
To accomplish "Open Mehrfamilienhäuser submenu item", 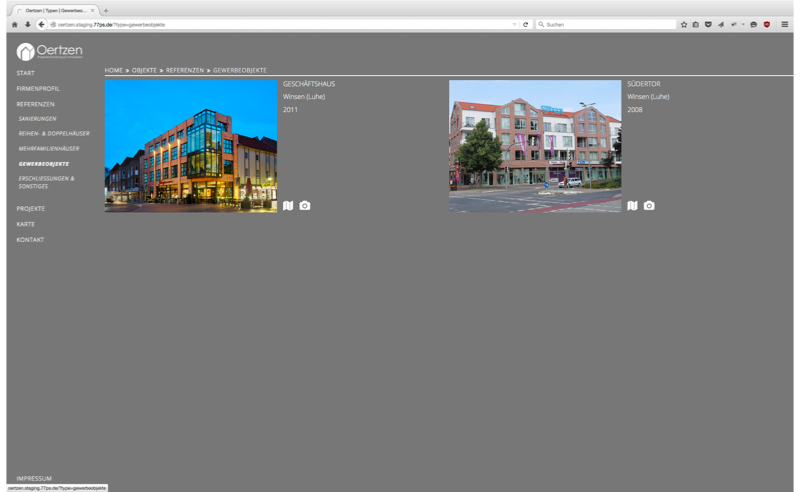I will tap(49, 148).
